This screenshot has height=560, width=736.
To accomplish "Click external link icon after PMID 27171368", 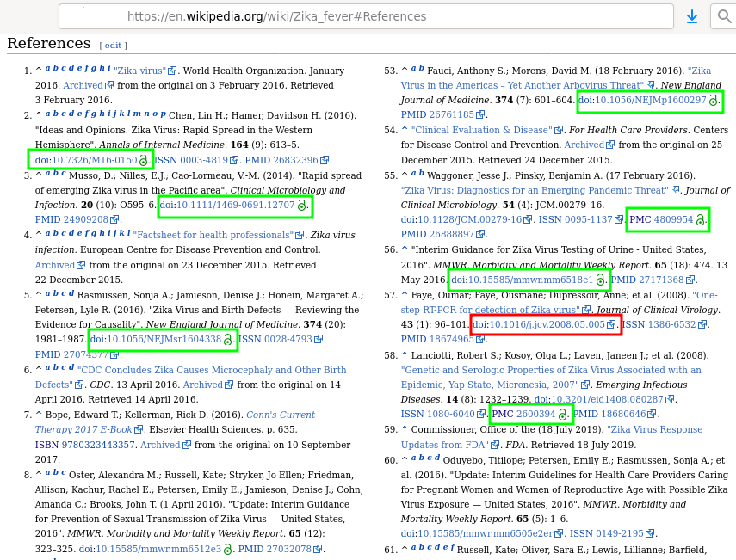I will [x=690, y=280].
